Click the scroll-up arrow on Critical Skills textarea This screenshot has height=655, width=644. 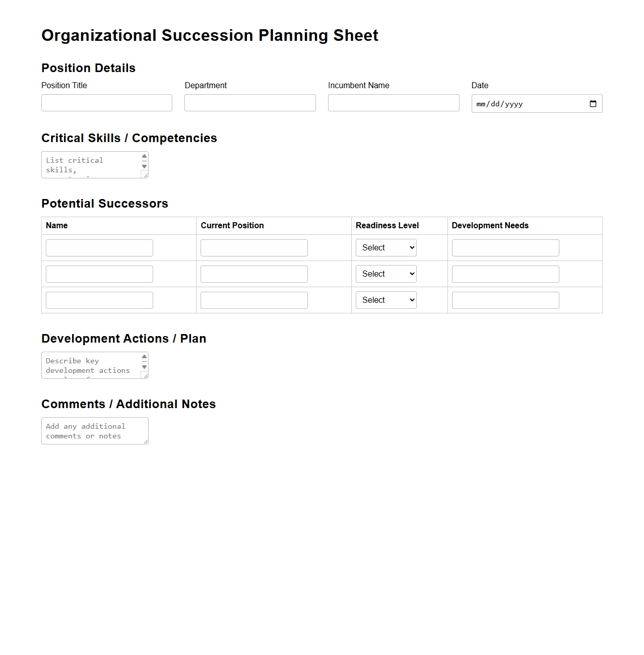pos(144,156)
